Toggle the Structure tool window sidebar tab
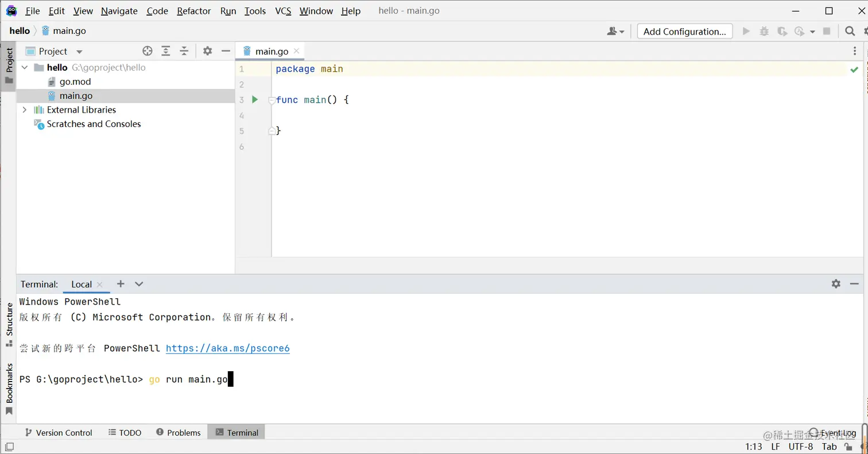 [x=9, y=325]
